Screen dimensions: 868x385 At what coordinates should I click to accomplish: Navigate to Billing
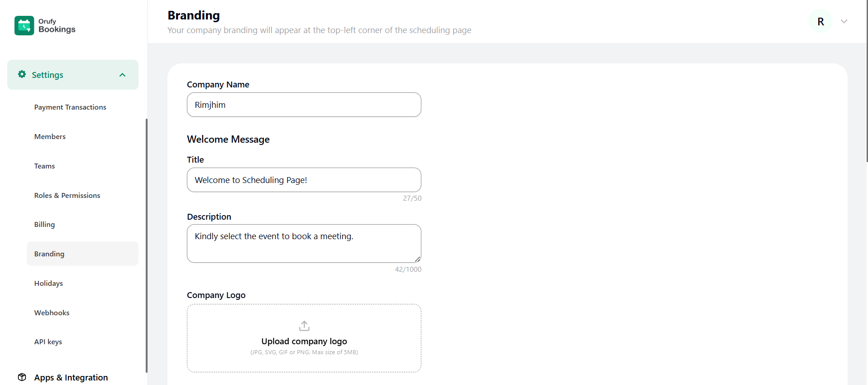point(44,225)
